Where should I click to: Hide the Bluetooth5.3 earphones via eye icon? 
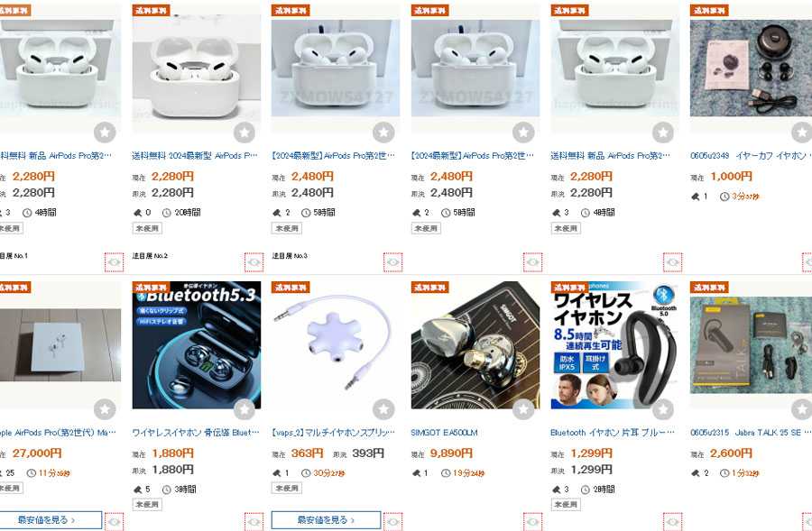coord(254,522)
